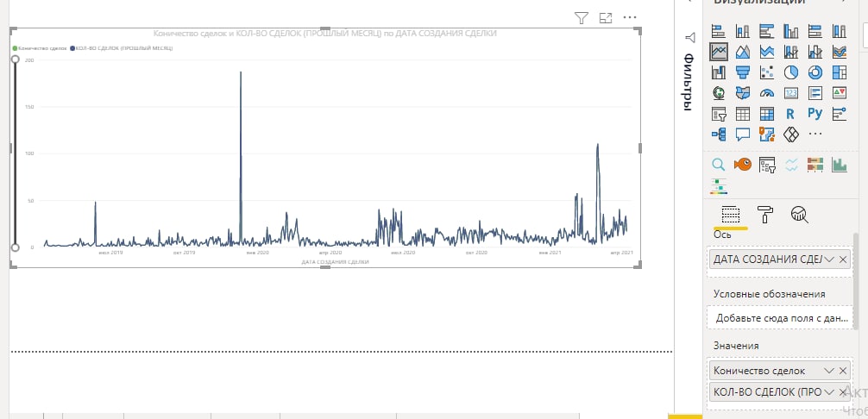Select the green histogram custom visual

[840, 164]
